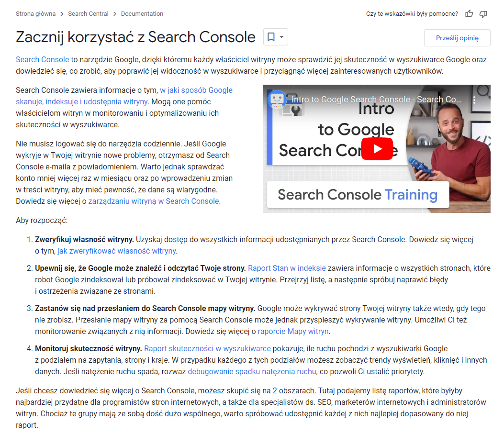Click Czy te wskazówki były pomocne? text
The width and height of the screenshot is (504, 445).
412,14
